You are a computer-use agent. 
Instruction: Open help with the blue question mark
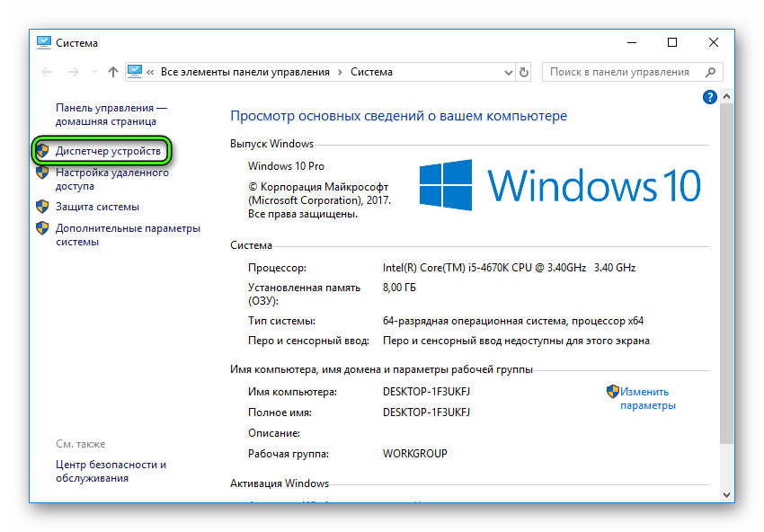709,97
